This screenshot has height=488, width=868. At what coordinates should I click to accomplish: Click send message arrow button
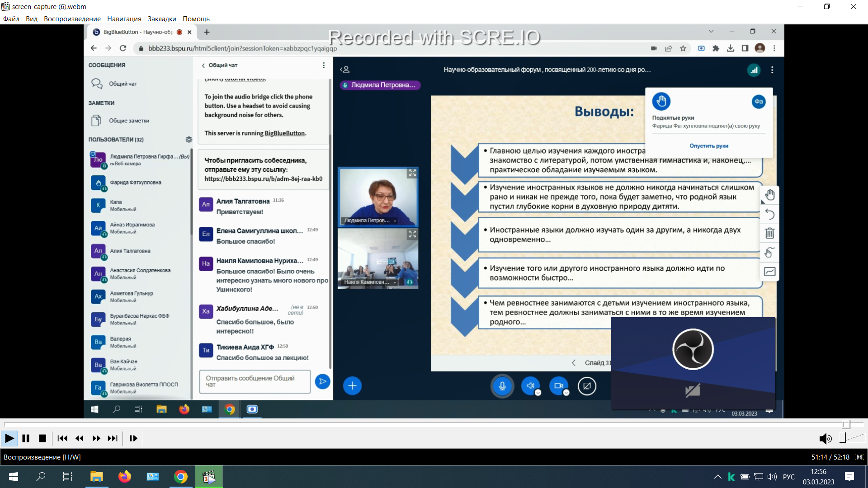322,381
